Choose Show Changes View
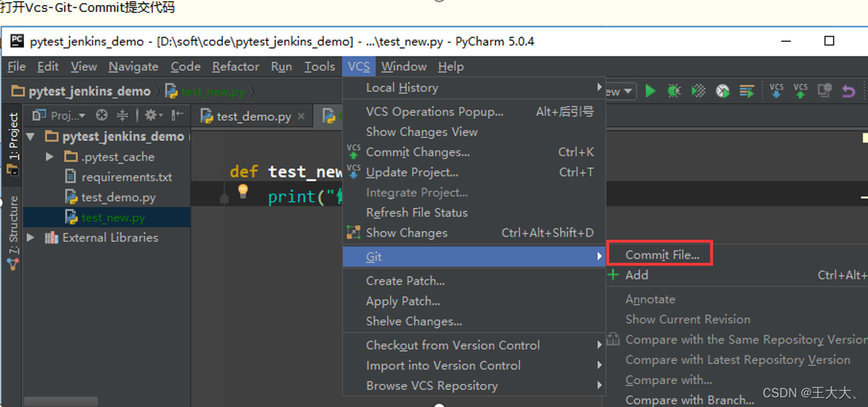This screenshot has width=868, height=407. pyautogui.click(x=474, y=132)
